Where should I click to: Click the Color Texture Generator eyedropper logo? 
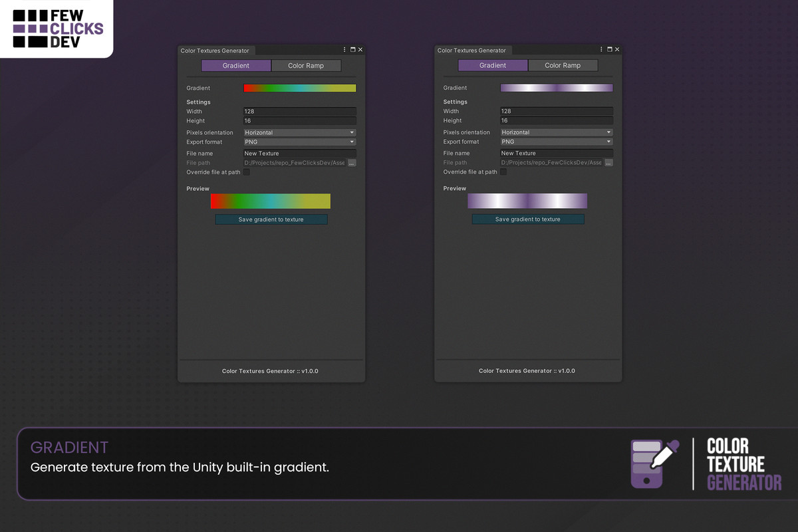point(655,464)
